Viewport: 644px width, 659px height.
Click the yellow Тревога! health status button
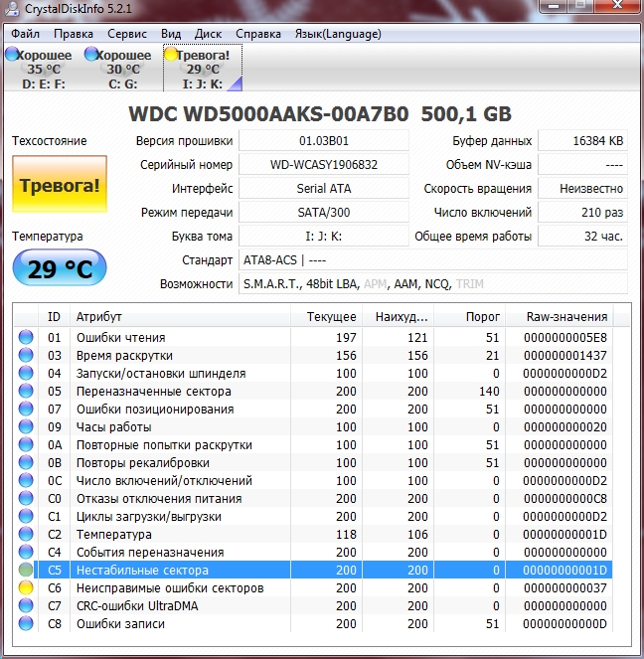(x=60, y=185)
